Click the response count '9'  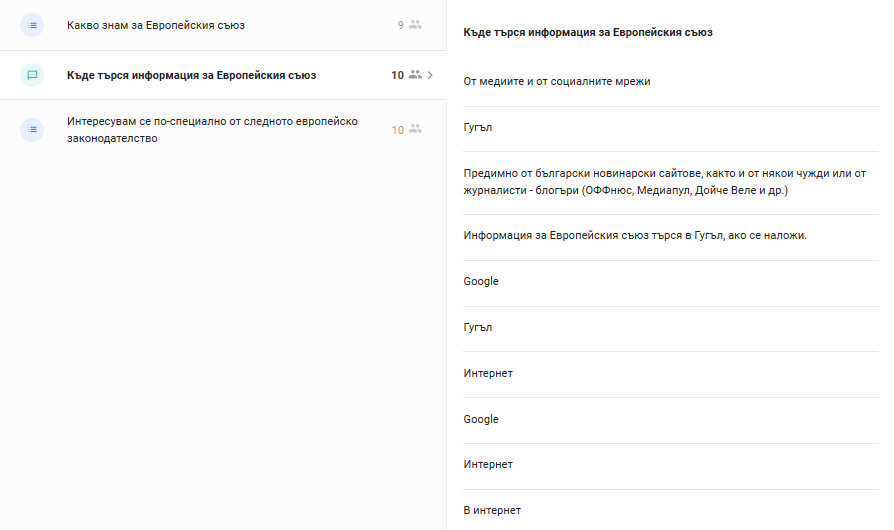(x=401, y=25)
